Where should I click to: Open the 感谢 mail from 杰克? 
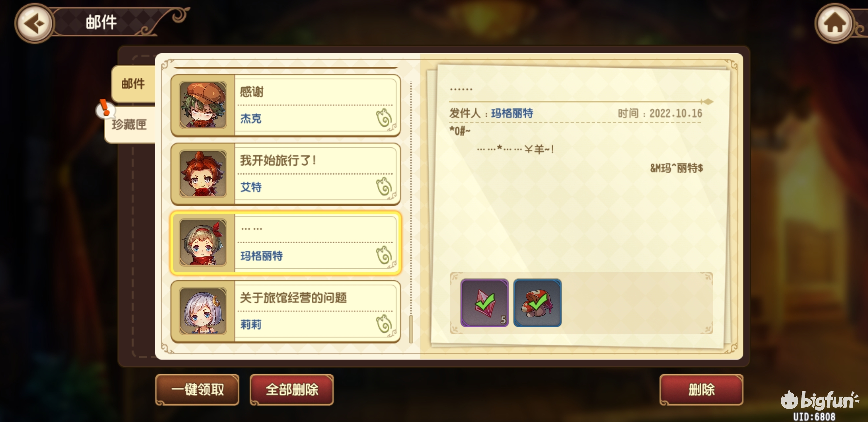(286, 105)
